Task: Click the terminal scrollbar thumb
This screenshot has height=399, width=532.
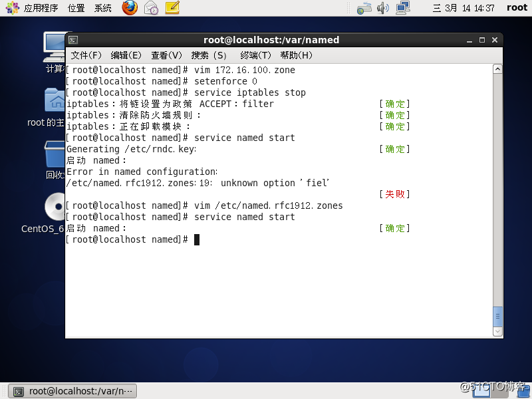Action: tap(497, 317)
